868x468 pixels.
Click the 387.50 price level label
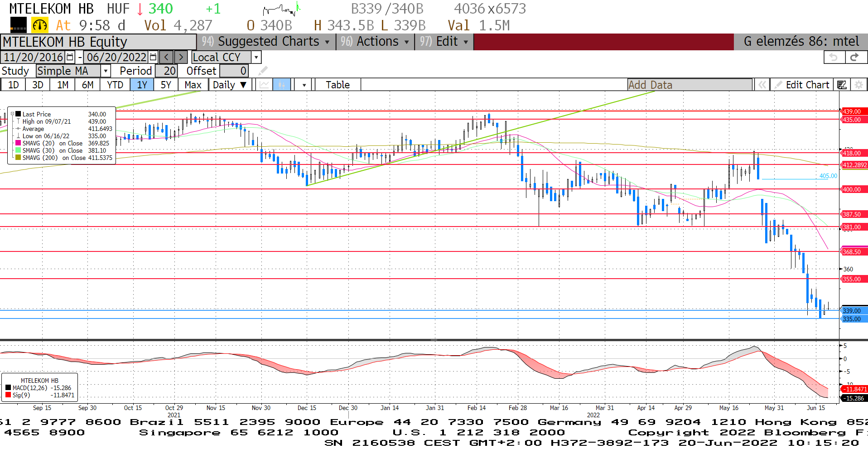854,214
